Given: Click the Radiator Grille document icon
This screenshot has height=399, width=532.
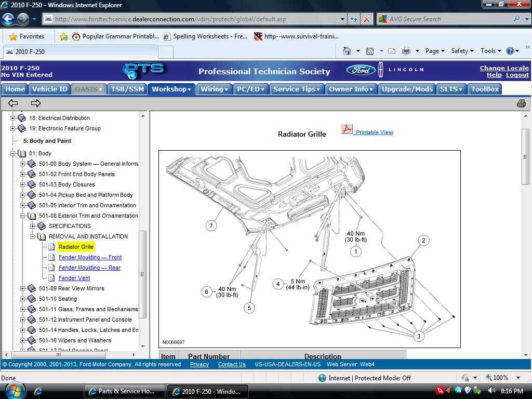Looking at the screenshot, I should (51, 247).
